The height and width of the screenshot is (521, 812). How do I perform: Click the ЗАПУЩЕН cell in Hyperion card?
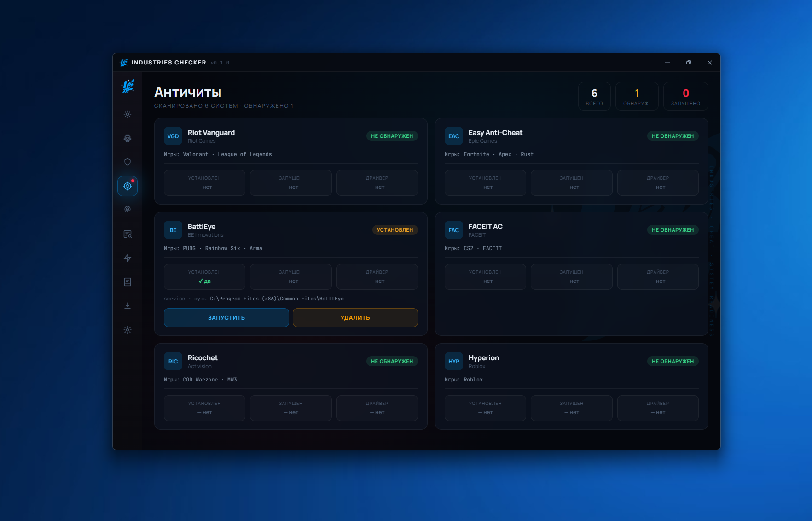pyautogui.click(x=572, y=408)
